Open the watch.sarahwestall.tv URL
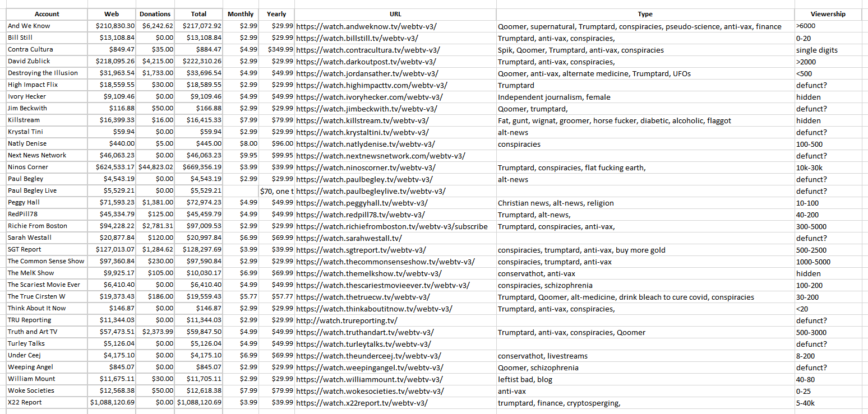The image size is (868, 414). (x=349, y=238)
